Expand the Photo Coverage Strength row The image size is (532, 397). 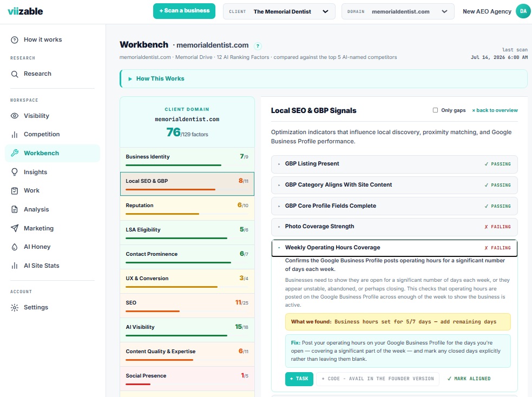tap(394, 227)
